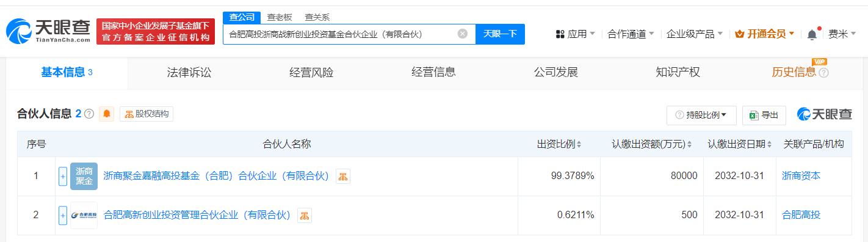Click the help icon next to 合伙人信息
The width and height of the screenshot is (868, 242).
pyautogui.click(x=89, y=114)
